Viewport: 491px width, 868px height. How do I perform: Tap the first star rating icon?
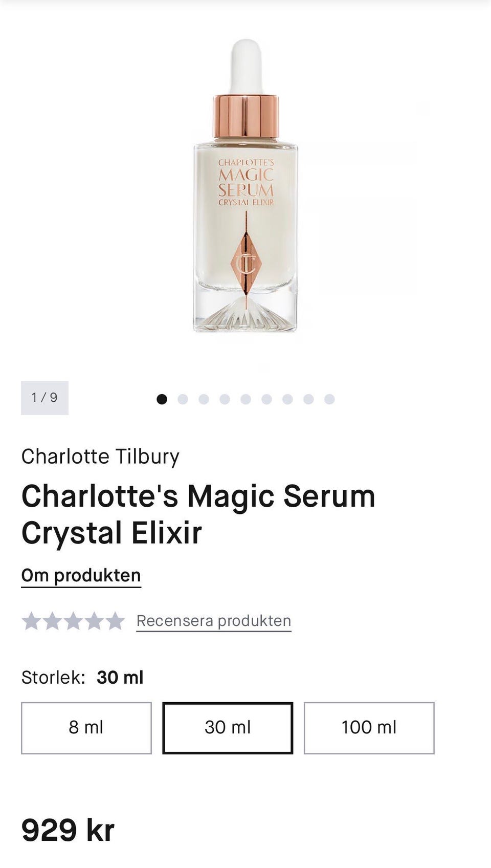[x=31, y=621]
